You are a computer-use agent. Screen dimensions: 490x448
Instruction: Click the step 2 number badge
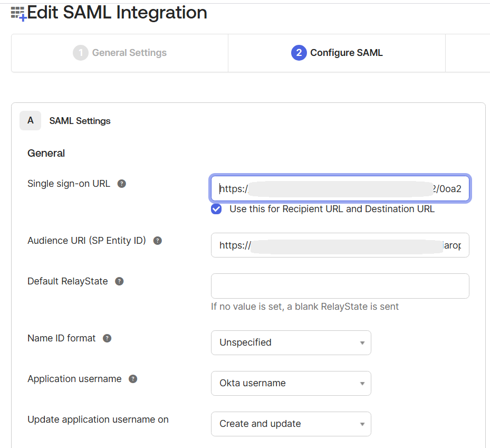click(x=299, y=53)
